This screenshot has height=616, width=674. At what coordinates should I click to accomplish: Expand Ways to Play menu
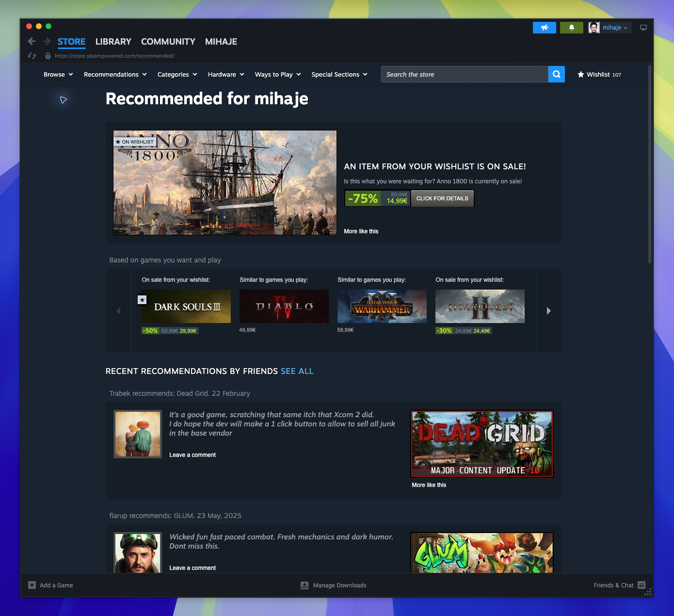coord(278,74)
